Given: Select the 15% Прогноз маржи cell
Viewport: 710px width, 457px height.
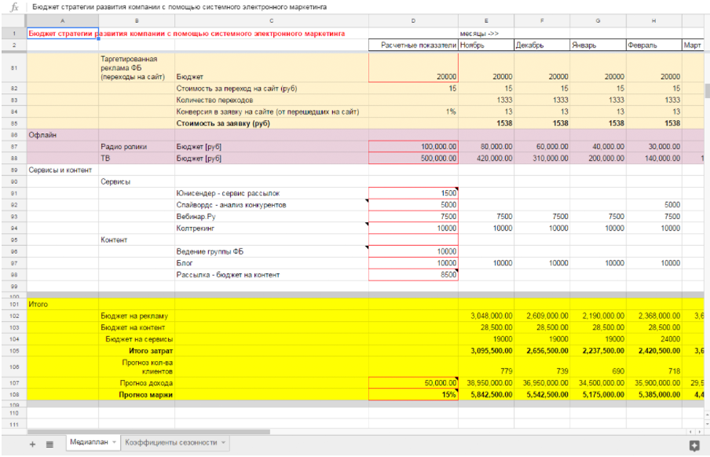Looking at the screenshot, I should [413, 395].
